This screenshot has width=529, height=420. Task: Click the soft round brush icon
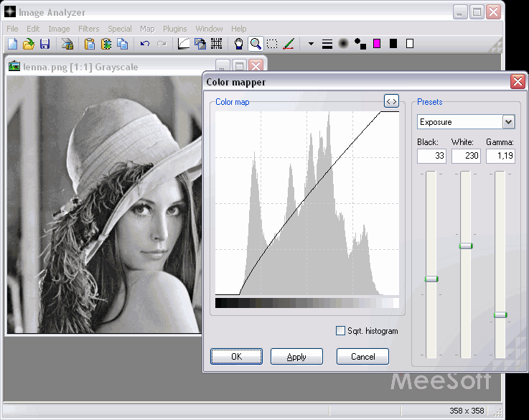[343, 44]
